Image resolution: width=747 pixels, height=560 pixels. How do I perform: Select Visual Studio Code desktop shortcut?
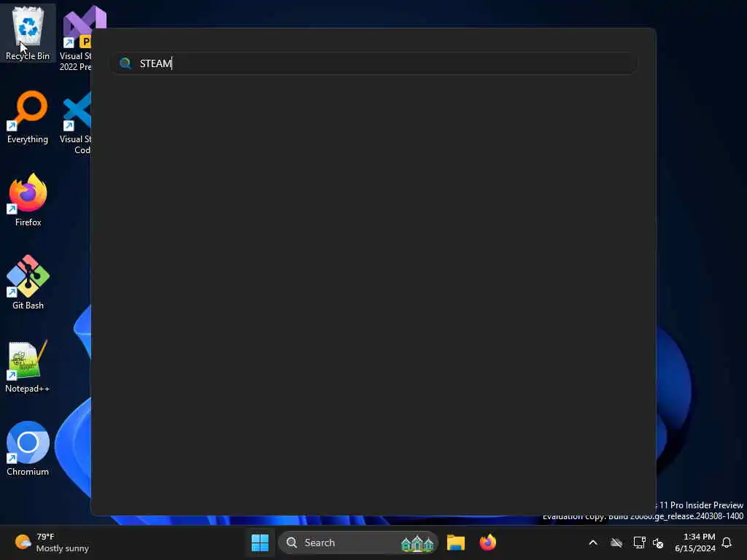pyautogui.click(x=76, y=122)
